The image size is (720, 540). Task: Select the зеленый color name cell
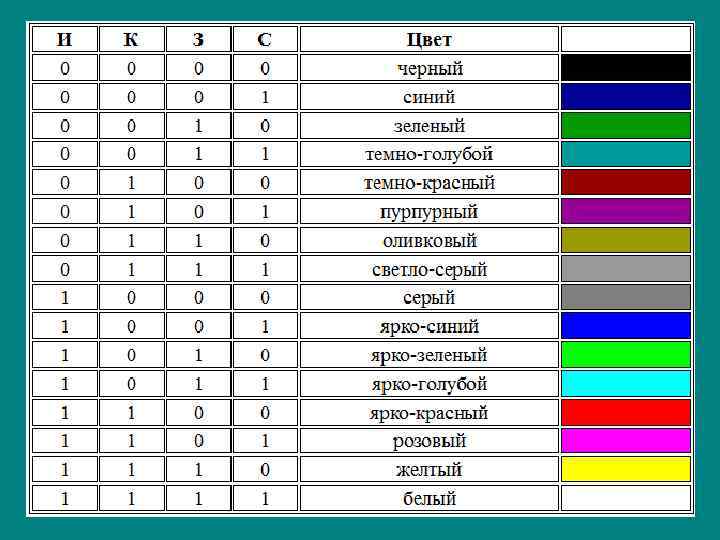[x=429, y=125]
